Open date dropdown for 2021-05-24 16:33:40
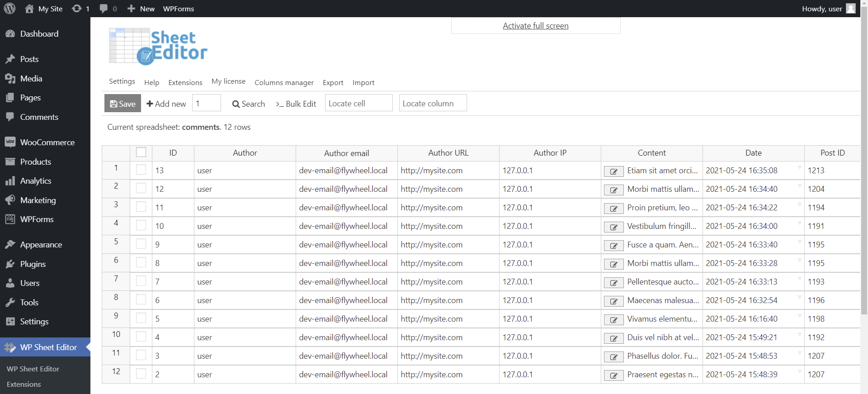The image size is (868, 394). 799,242
